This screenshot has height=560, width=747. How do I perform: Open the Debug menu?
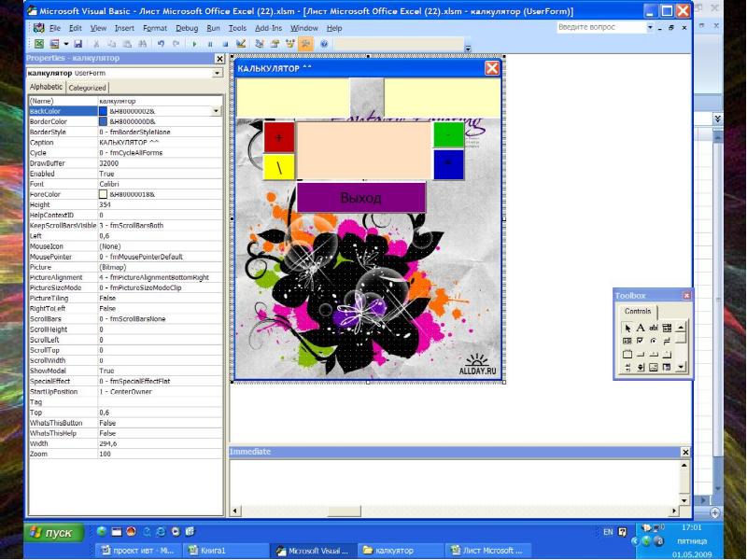click(x=187, y=28)
